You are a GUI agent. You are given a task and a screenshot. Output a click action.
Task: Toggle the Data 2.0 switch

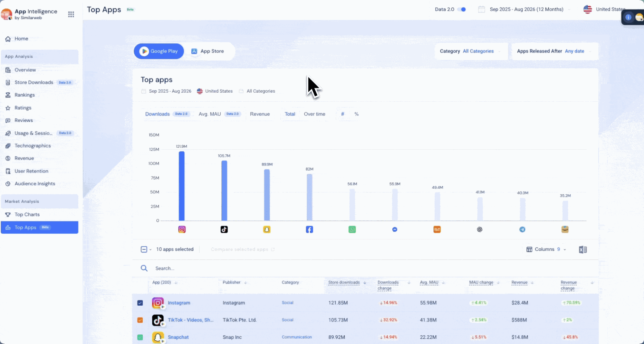[462, 9]
